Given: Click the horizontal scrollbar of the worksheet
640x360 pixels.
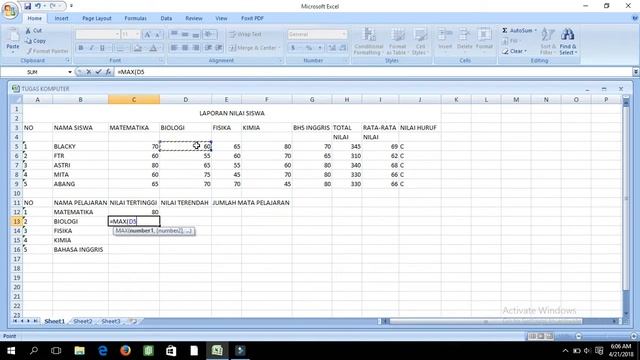Looking at the screenshot, I should point(500,322).
